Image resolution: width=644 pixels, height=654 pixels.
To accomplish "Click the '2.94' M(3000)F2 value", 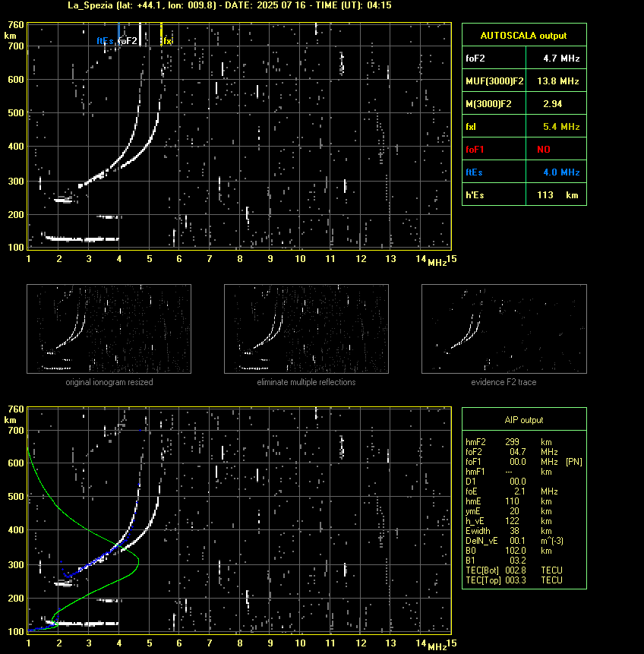I will (552, 104).
